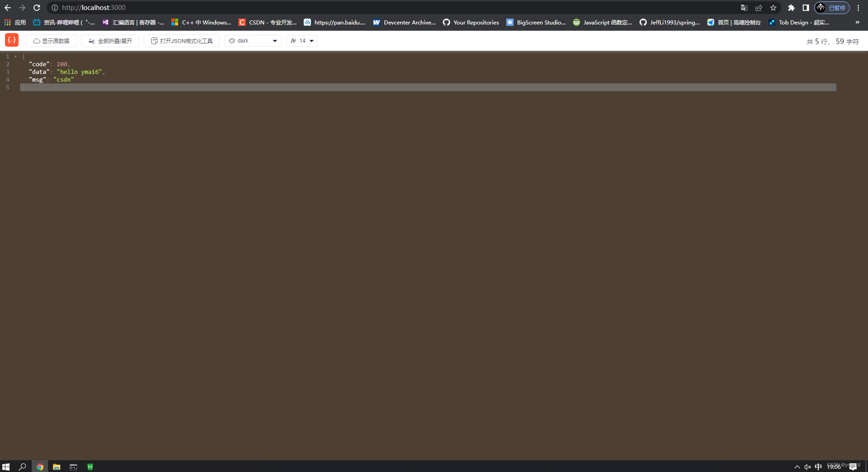Click 全部折叠/展开 collapse/expand all button

110,41
